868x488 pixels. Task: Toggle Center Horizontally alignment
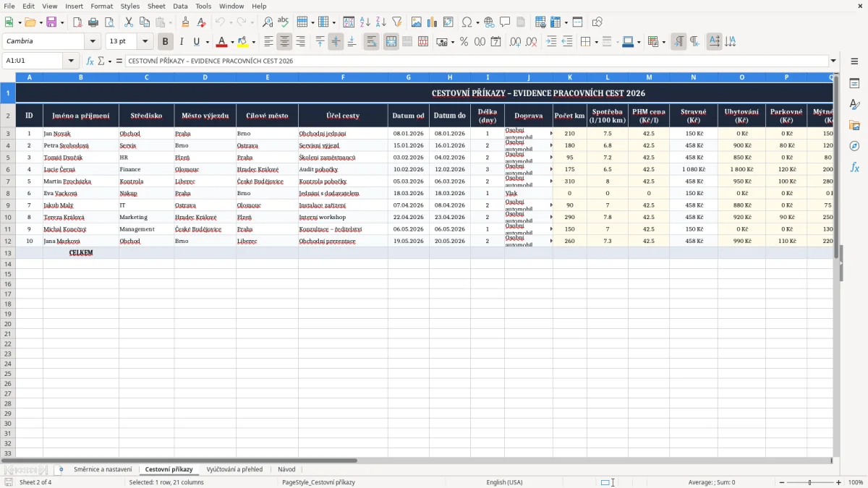pyautogui.click(x=284, y=42)
